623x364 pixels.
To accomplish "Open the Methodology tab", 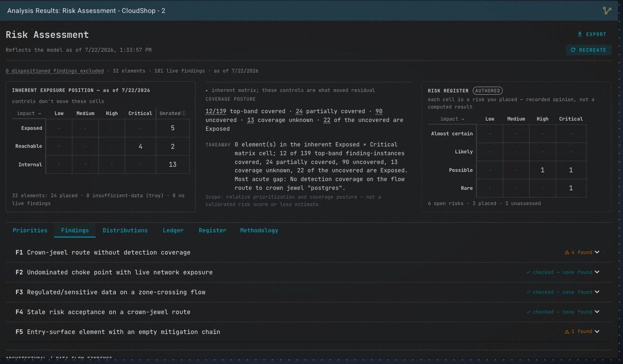I will pyautogui.click(x=259, y=231).
